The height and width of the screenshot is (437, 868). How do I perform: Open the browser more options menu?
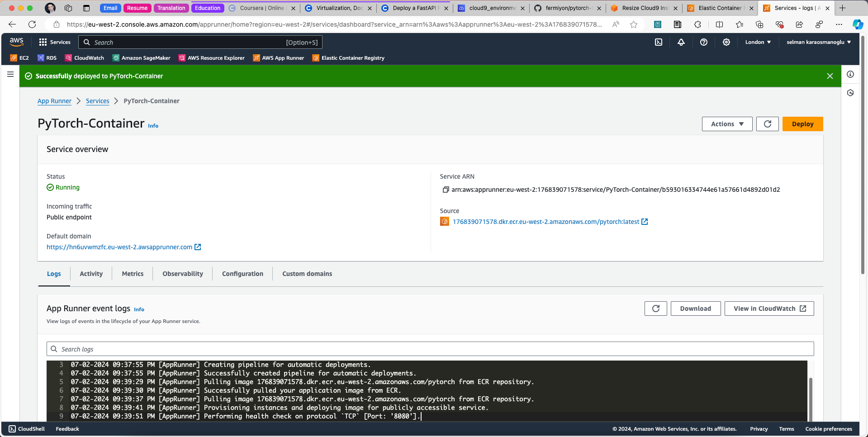coord(839,24)
